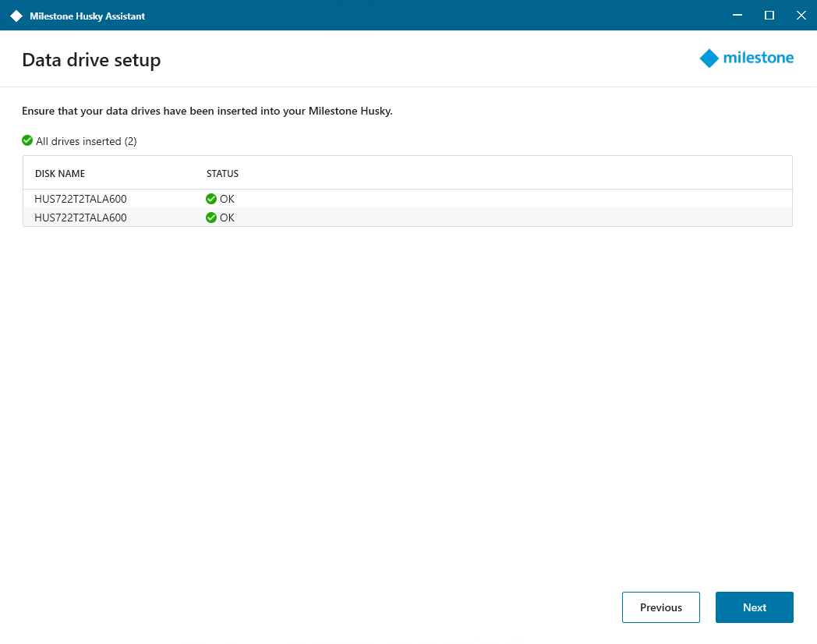Click the milestone logo beside the heading

[746, 58]
